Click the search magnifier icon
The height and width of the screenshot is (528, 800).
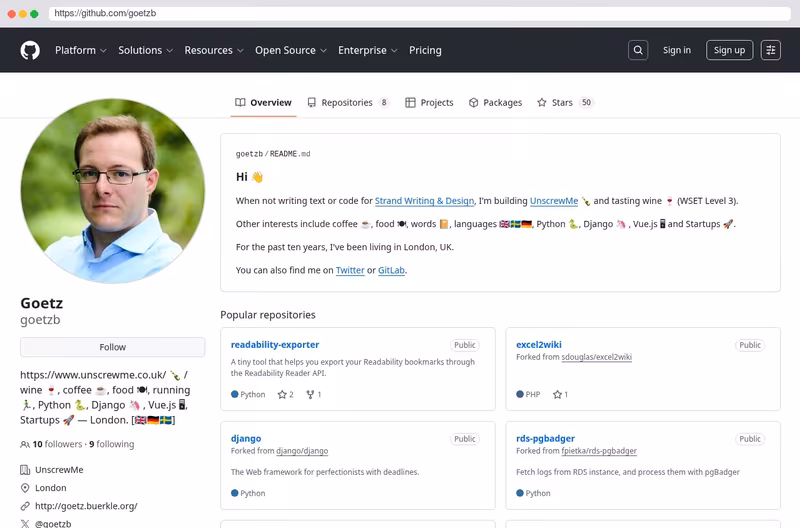(x=638, y=50)
